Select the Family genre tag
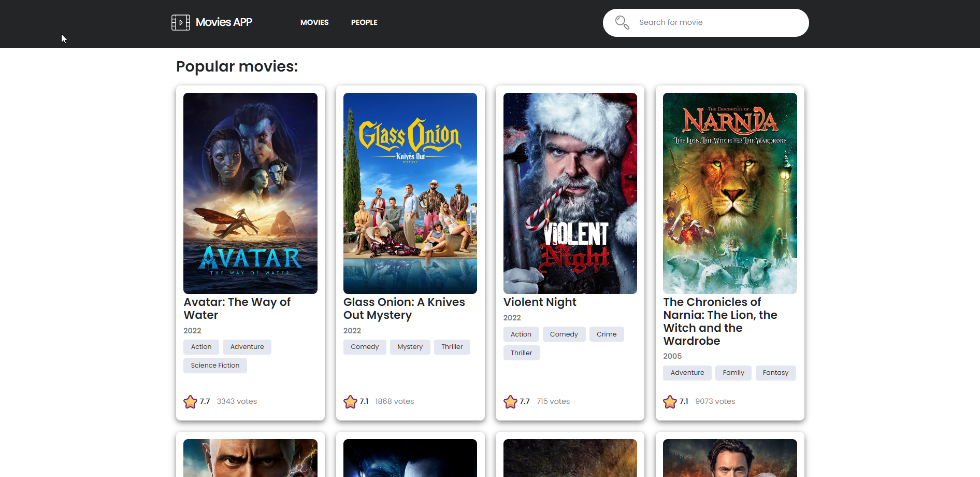Screen dimensions: 980x477 733,373
